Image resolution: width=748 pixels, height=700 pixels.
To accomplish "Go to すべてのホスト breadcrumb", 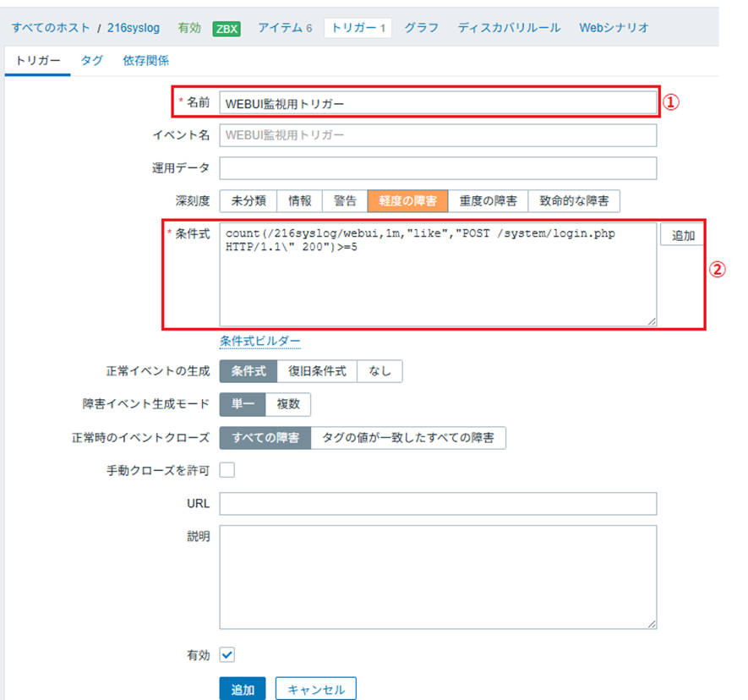I will (x=52, y=28).
